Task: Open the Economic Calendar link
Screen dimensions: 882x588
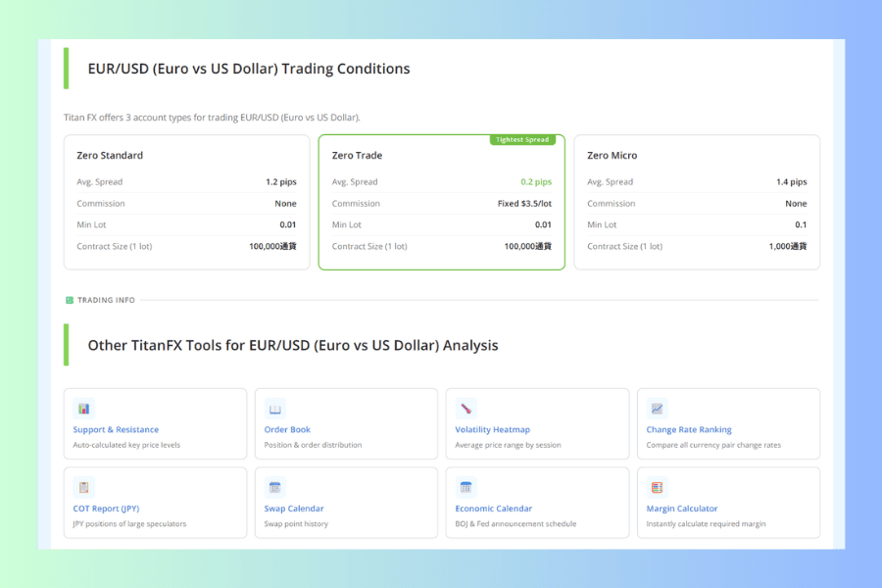Action: click(494, 508)
